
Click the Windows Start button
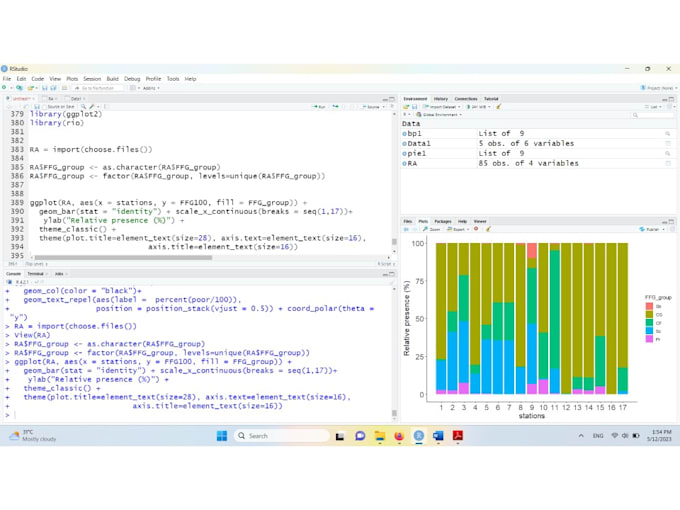[x=222, y=436]
